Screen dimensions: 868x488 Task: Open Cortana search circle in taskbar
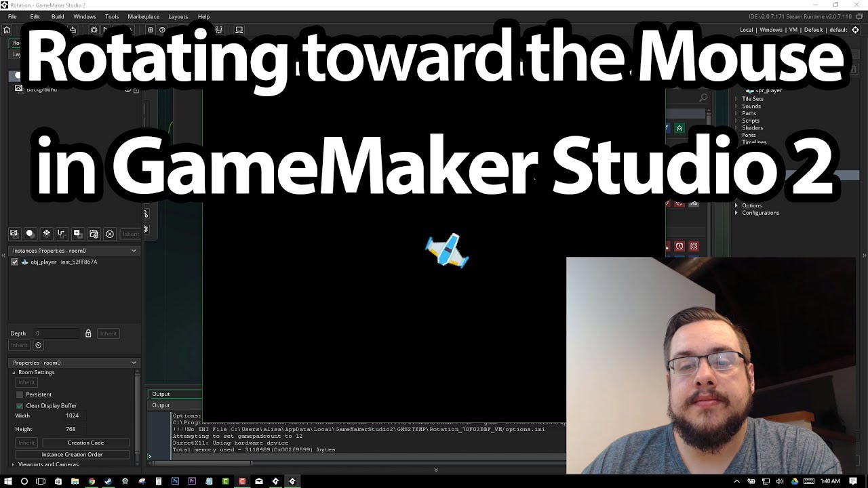point(24,481)
